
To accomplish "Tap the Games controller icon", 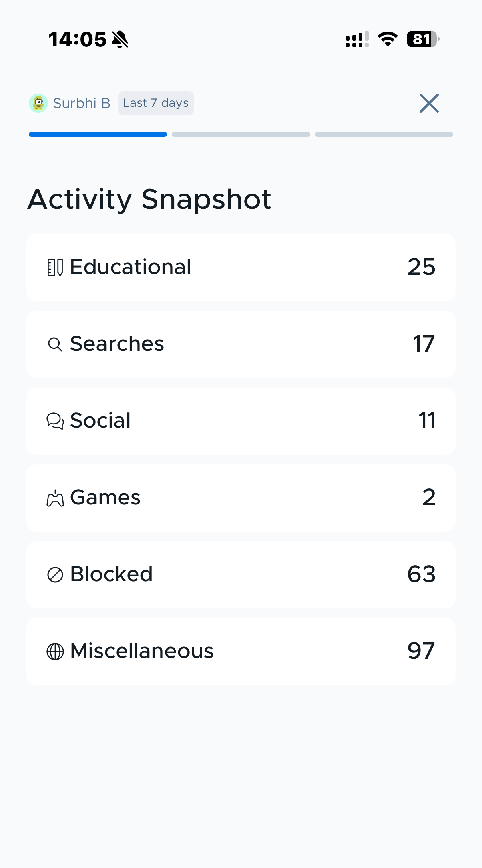I will tap(55, 498).
